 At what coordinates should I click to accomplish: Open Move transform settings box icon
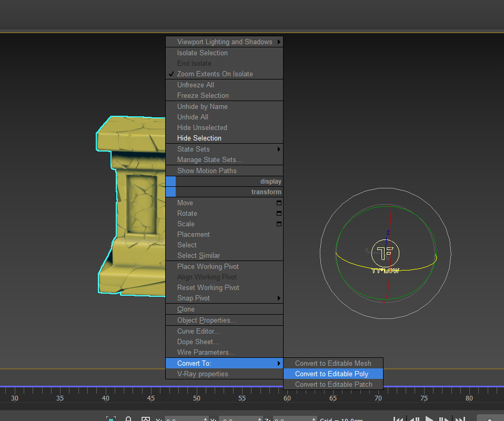[279, 203]
